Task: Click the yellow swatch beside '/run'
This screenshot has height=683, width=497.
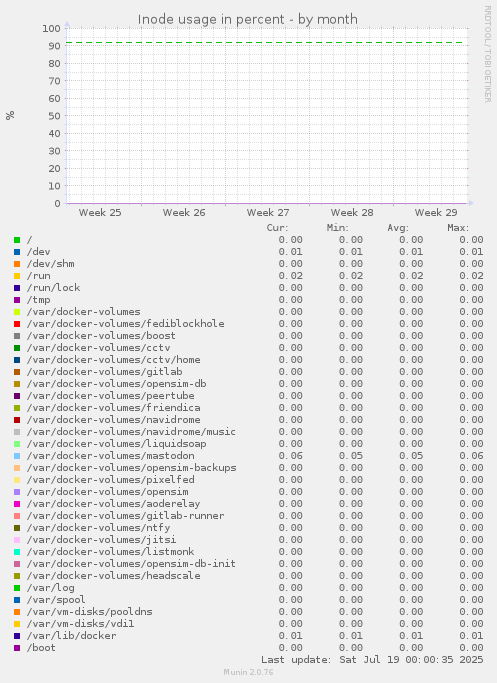Action: (x=17, y=276)
